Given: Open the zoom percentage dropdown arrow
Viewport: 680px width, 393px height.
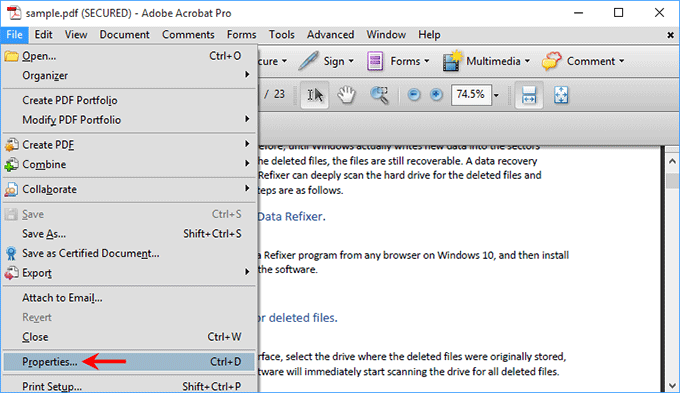Looking at the screenshot, I should [496, 95].
